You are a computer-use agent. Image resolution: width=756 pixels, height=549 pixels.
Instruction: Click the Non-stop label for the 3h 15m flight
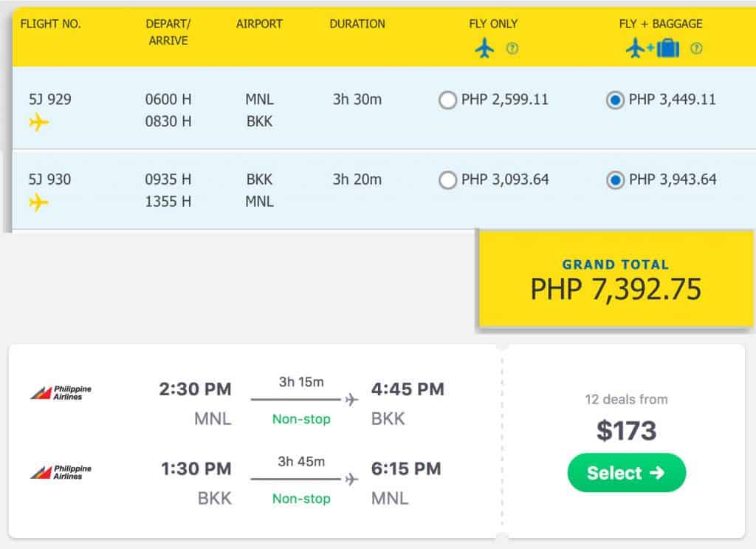point(301,419)
